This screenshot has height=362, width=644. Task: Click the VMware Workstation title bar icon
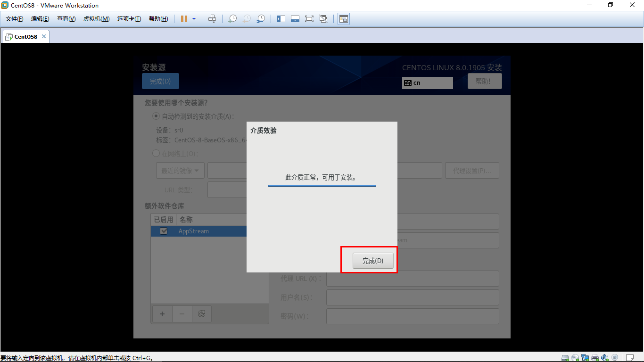(5, 5)
